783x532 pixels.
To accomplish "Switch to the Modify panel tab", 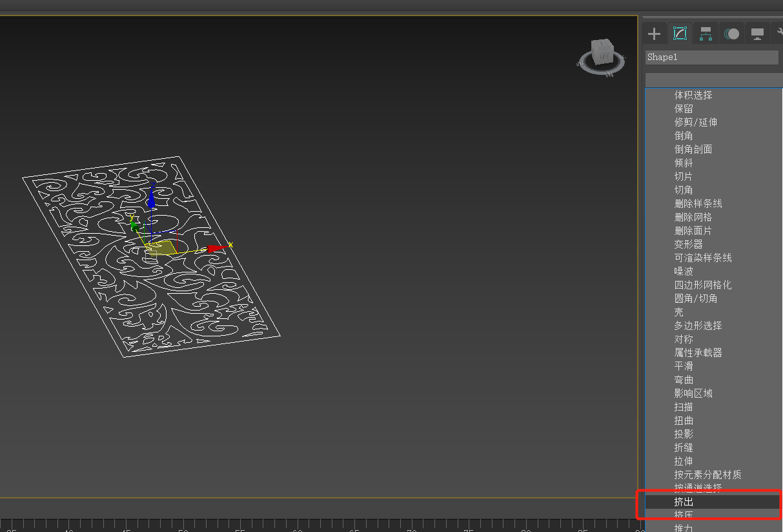I will pos(680,34).
